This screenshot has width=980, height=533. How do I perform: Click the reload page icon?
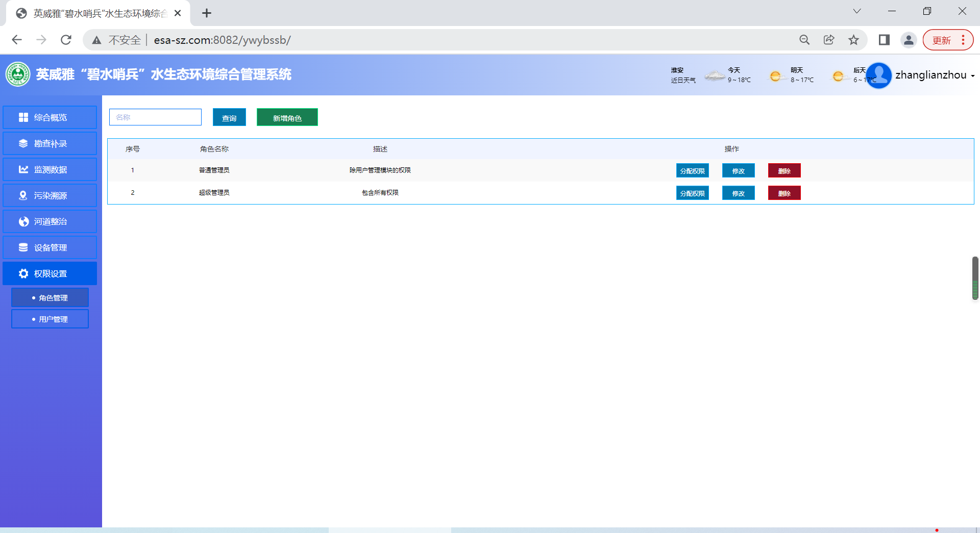[66, 40]
